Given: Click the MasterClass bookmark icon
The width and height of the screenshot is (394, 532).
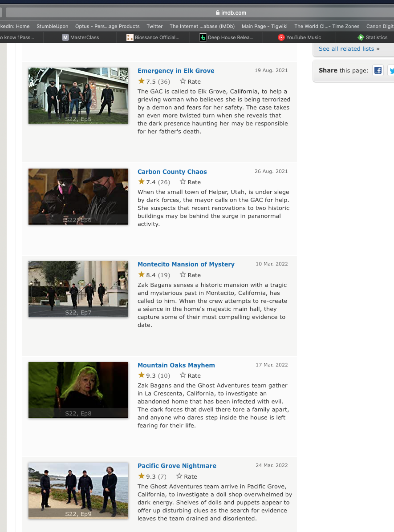Looking at the screenshot, I should pos(65,37).
